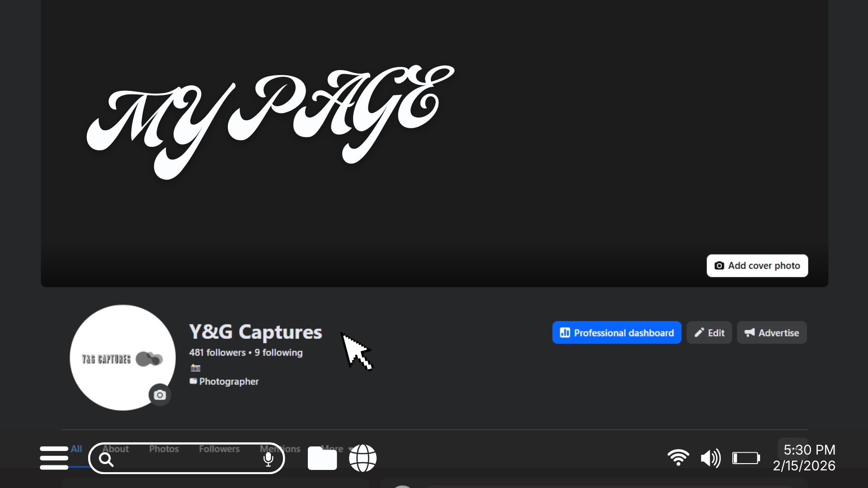Open the clock and date panel

coord(804,458)
